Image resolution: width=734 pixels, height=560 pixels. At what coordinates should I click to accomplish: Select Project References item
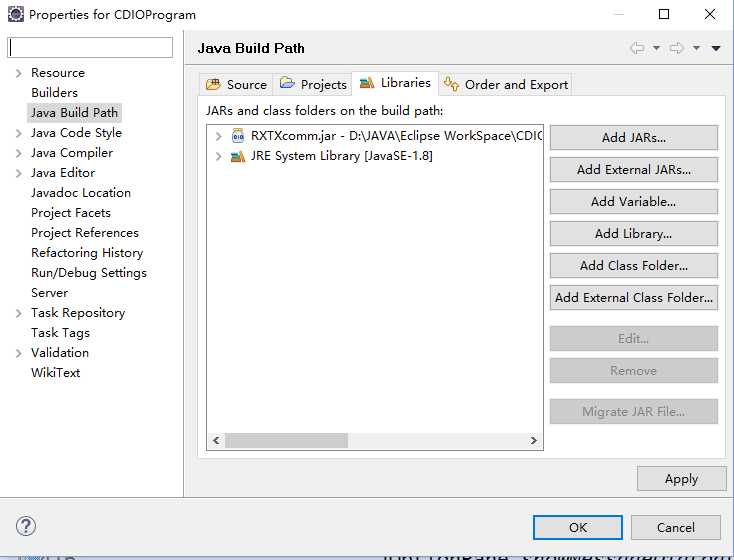point(85,233)
